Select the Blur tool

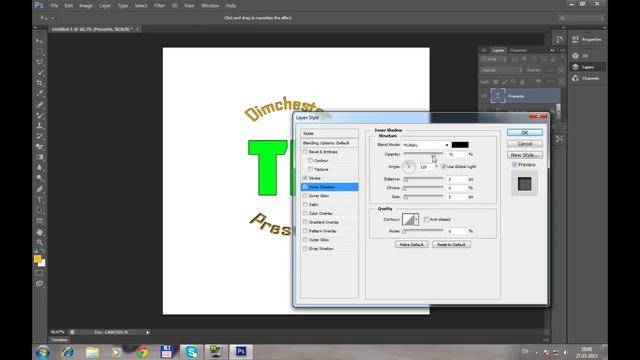coord(40,168)
